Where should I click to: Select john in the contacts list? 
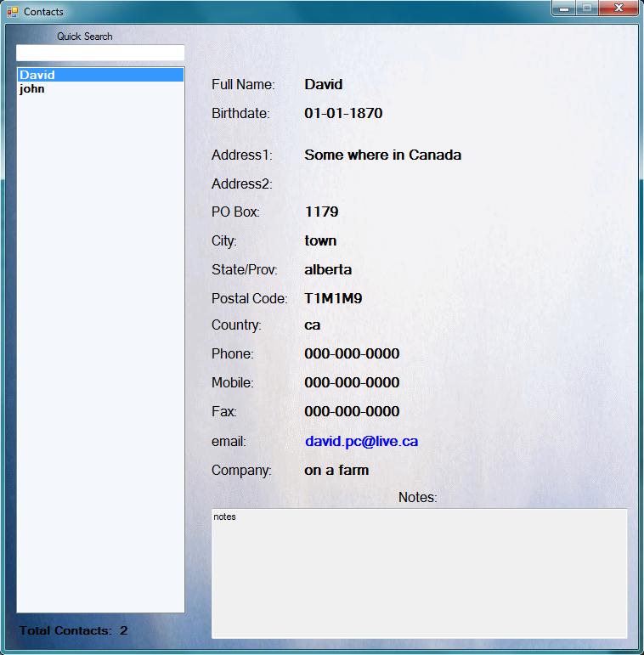coord(100,88)
